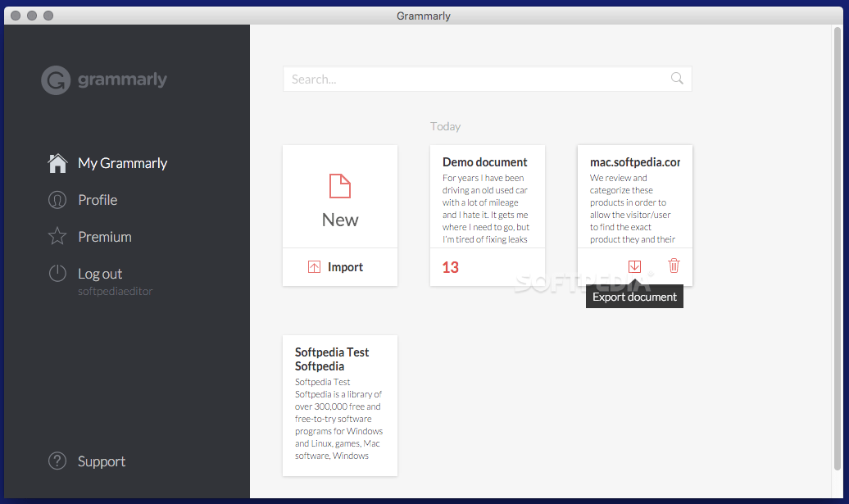Click the My Grammarly home icon

click(x=57, y=163)
